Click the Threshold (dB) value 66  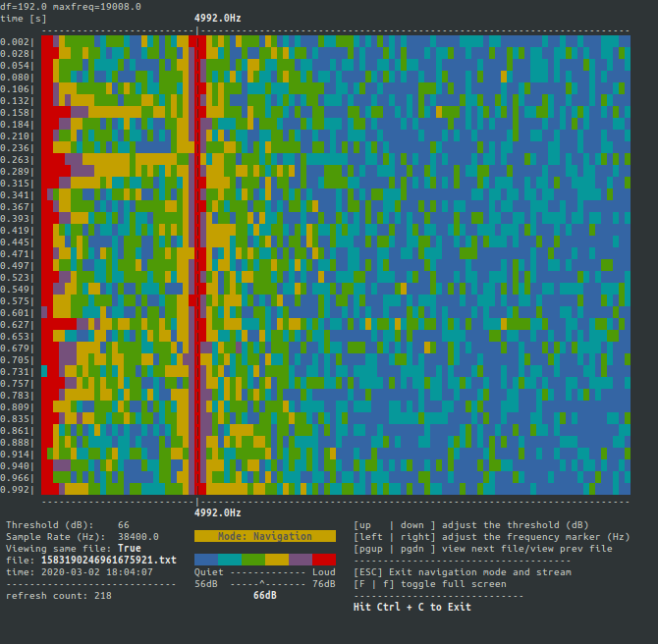tap(124, 525)
